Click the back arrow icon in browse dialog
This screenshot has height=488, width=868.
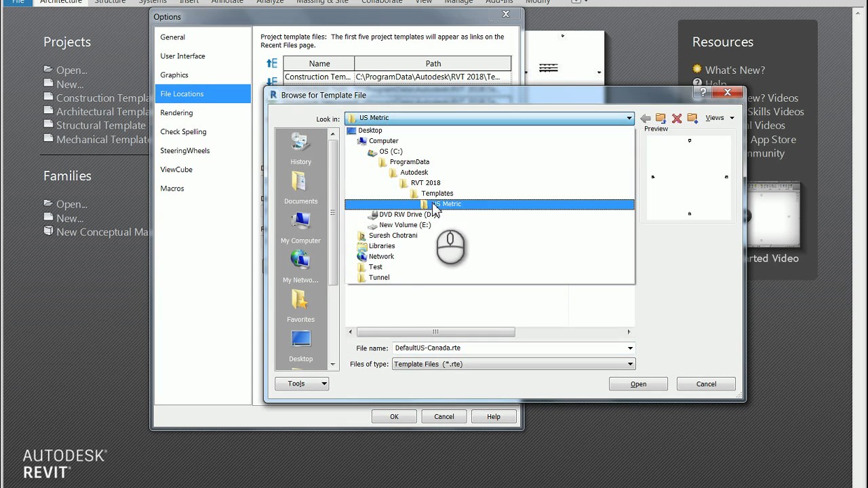click(x=645, y=118)
